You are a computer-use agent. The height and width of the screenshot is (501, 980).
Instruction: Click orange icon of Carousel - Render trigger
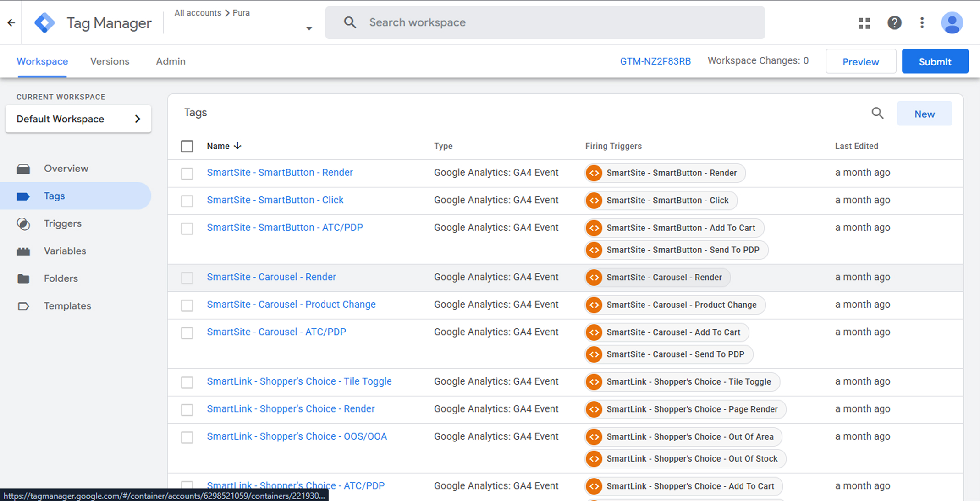594,278
